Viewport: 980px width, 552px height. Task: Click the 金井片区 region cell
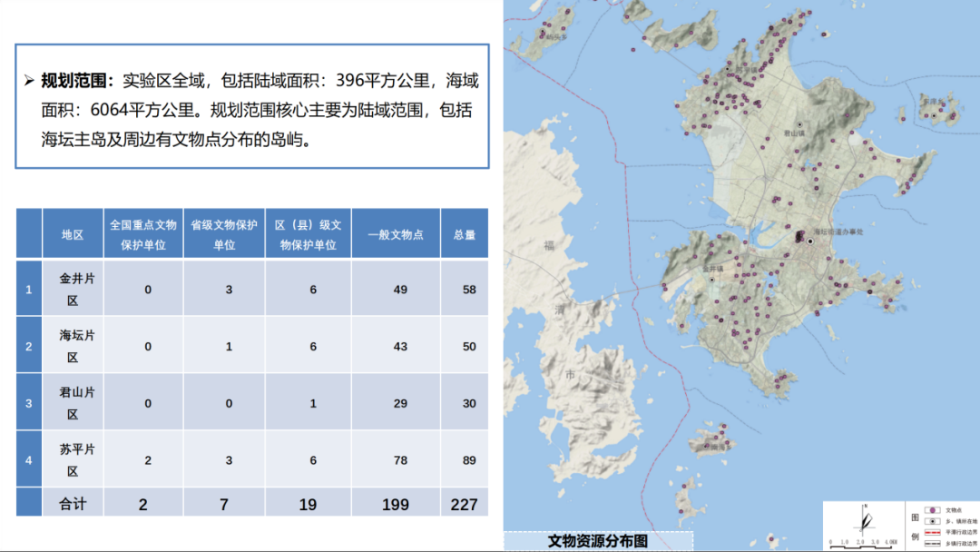coord(73,290)
